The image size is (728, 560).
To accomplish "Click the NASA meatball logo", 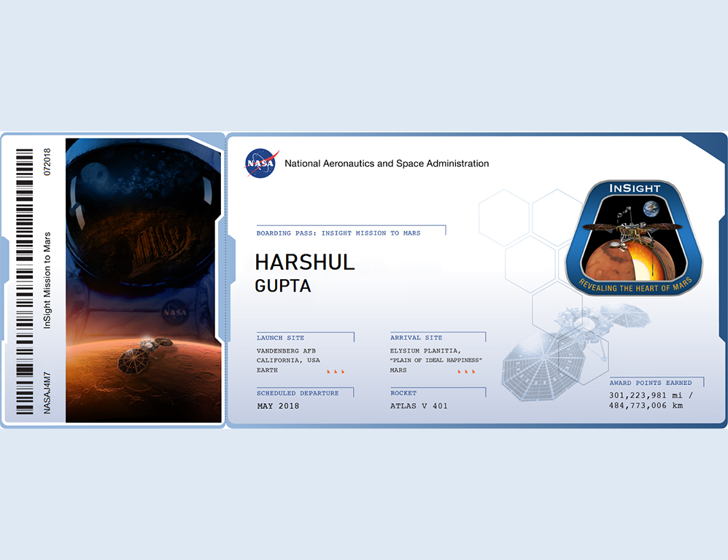I will (261, 163).
